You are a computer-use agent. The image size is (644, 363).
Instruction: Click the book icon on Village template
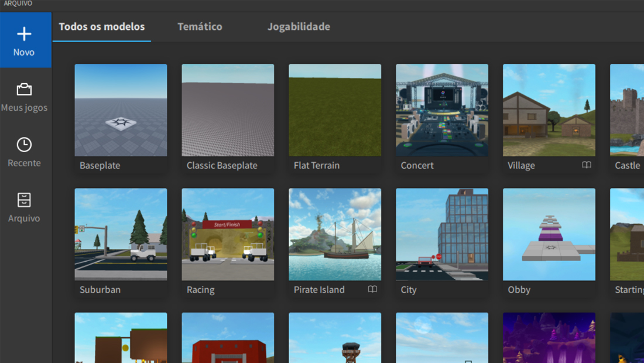click(587, 165)
